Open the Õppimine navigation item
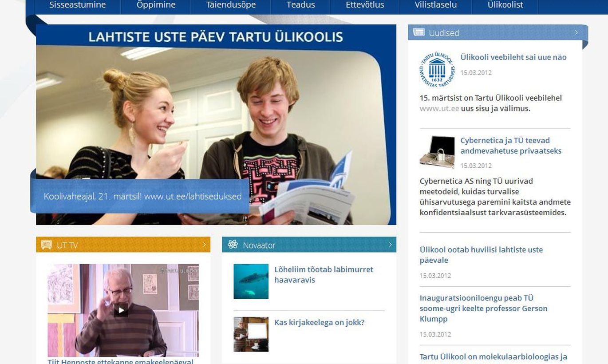Screen dimensions: 608x364 click(x=156, y=5)
